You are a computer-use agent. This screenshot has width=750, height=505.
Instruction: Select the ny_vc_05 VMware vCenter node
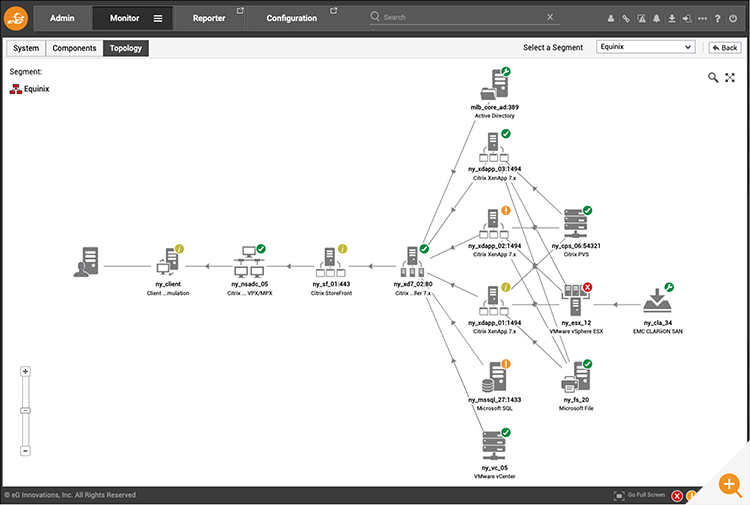coord(495,446)
